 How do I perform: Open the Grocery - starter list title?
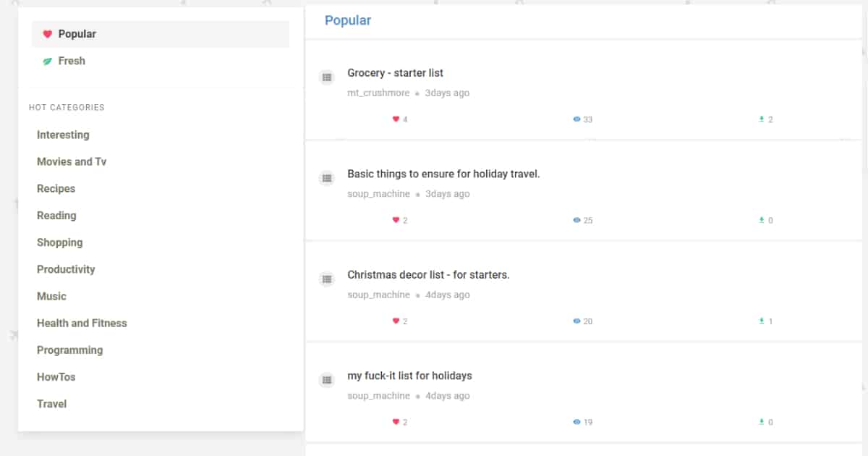click(x=395, y=73)
